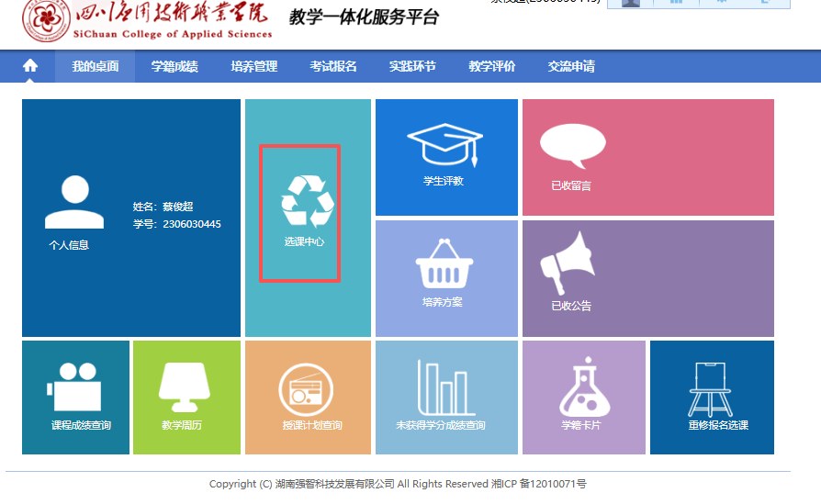The width and height of the screenshot is (821, 504).
Task: Open 个人信息 person icon
Action: tap(74, 202)
